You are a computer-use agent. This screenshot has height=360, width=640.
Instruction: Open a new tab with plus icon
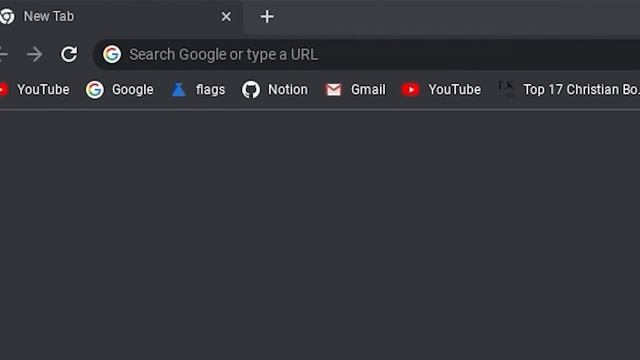click(x=267, y=17)
